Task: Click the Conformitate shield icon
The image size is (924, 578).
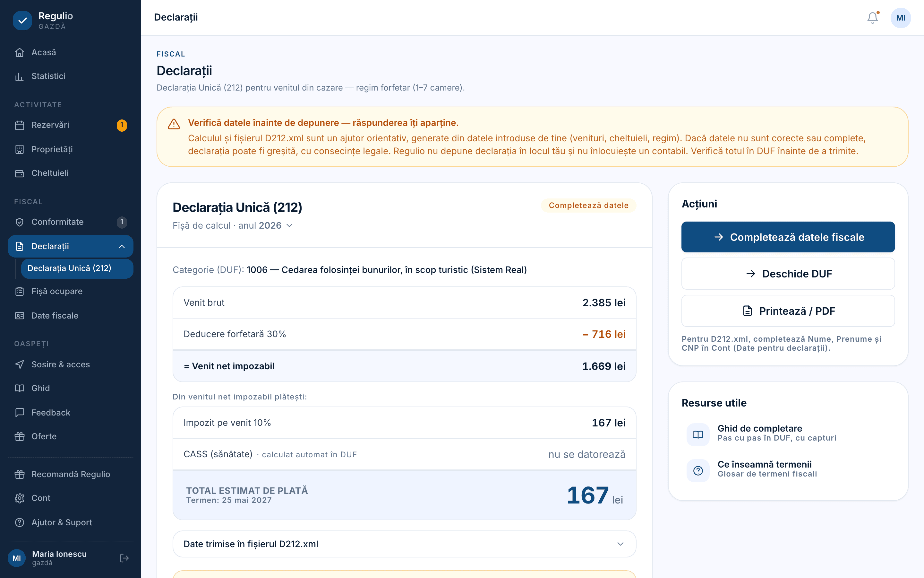Action: point(20,222)
